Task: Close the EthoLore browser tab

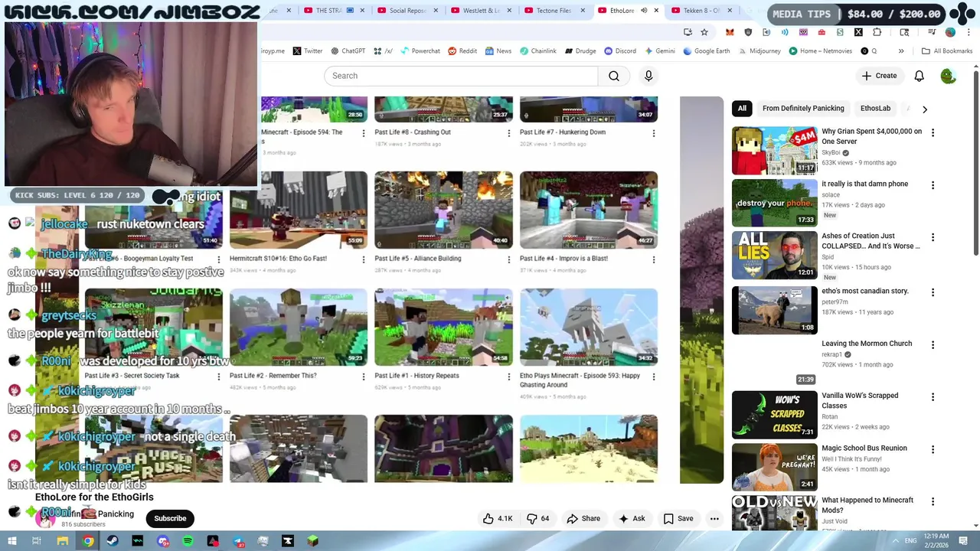Action: click(x=656, y=11)
